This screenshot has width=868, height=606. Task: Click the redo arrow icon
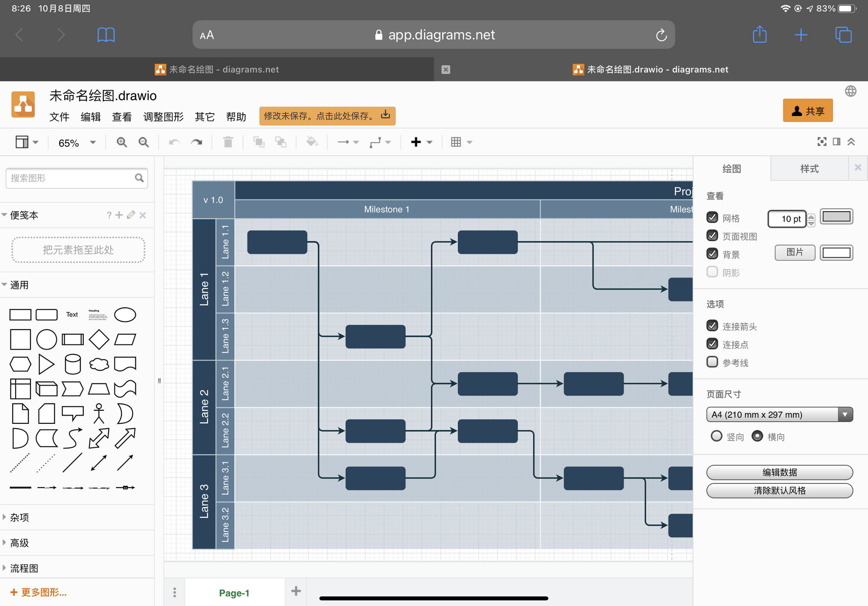pyautogui.click(x=197, y=142)
